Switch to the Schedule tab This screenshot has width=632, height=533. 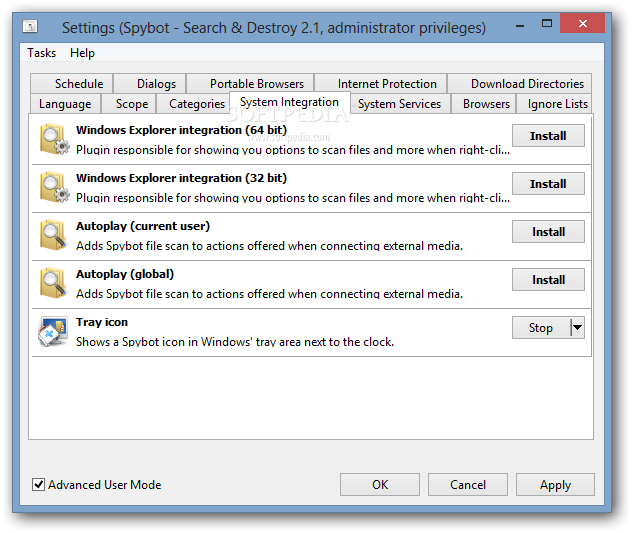tap(72, 83)
